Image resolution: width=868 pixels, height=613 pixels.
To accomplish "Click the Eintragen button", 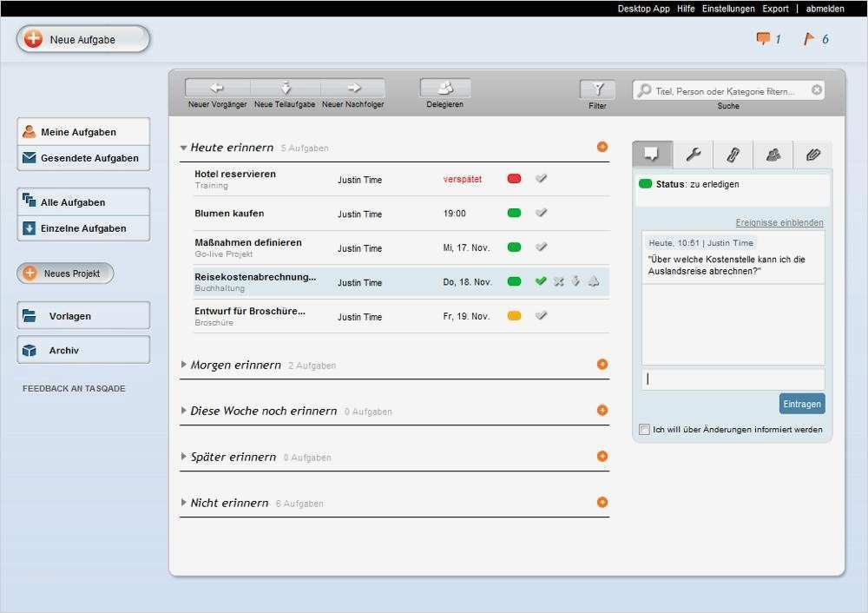I will [x=801, y=403].
